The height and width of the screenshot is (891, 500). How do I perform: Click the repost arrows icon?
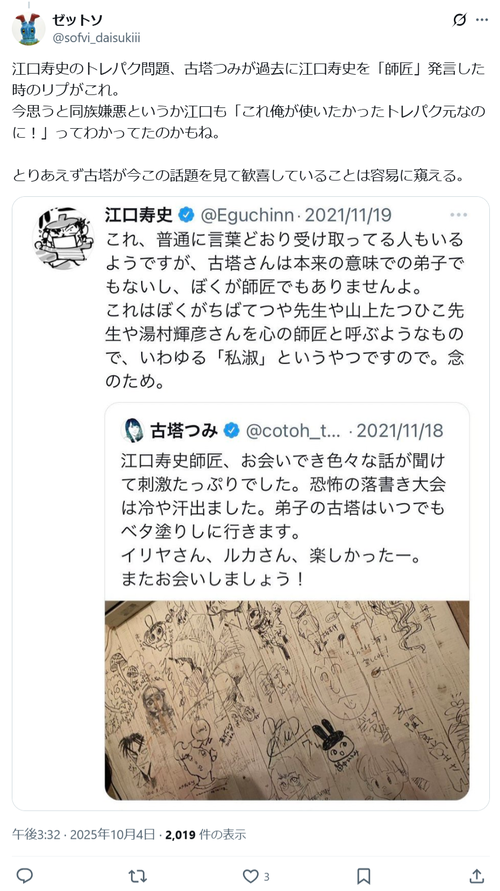[137, 876]
